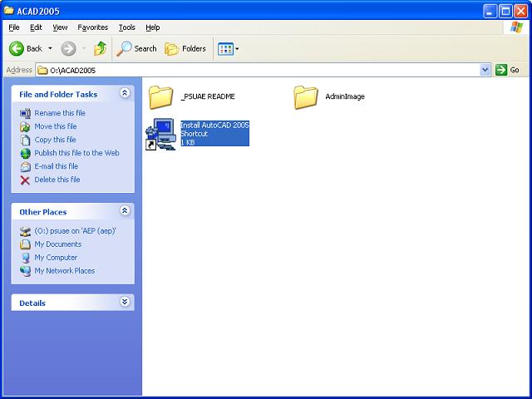Click the Rename this file link

pos(60,113)
